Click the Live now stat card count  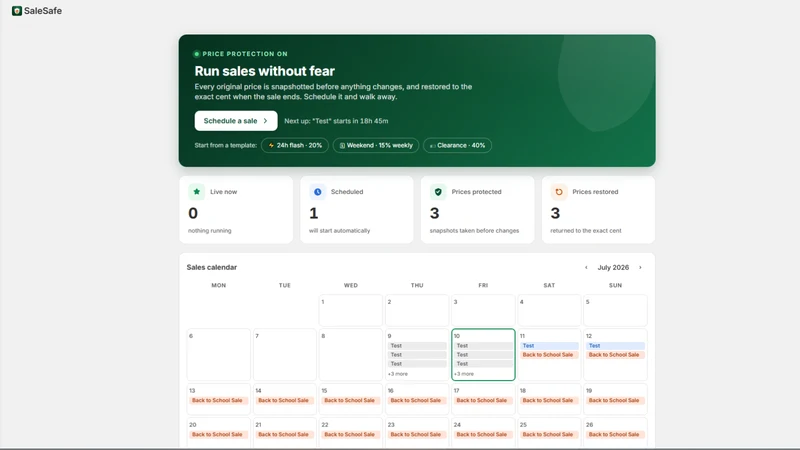pyautogui.click(x=193, y=213)
